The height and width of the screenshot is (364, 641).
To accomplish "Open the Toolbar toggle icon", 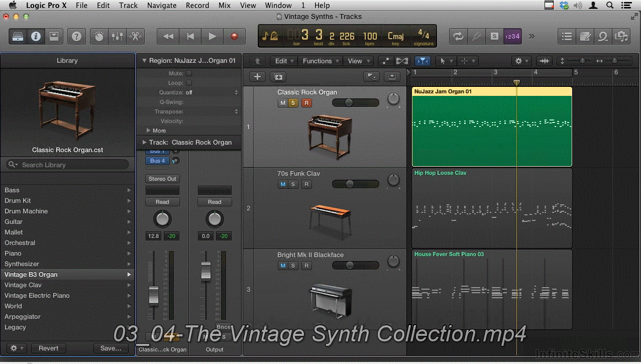I will tap(54, 36).
